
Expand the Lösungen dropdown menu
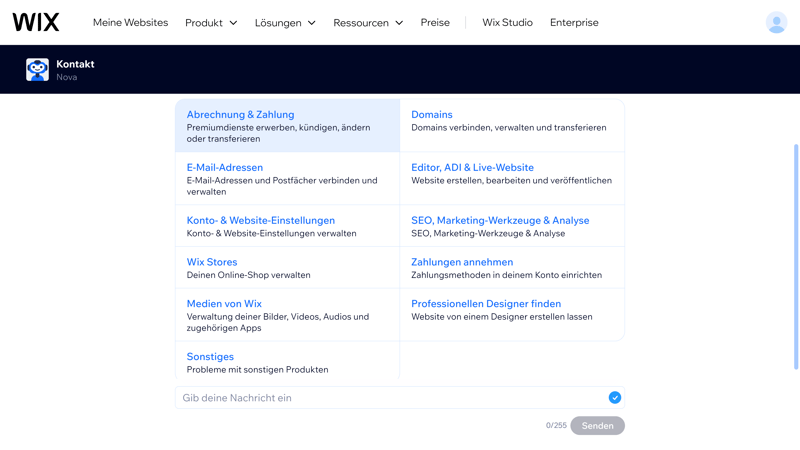[285, 22]
